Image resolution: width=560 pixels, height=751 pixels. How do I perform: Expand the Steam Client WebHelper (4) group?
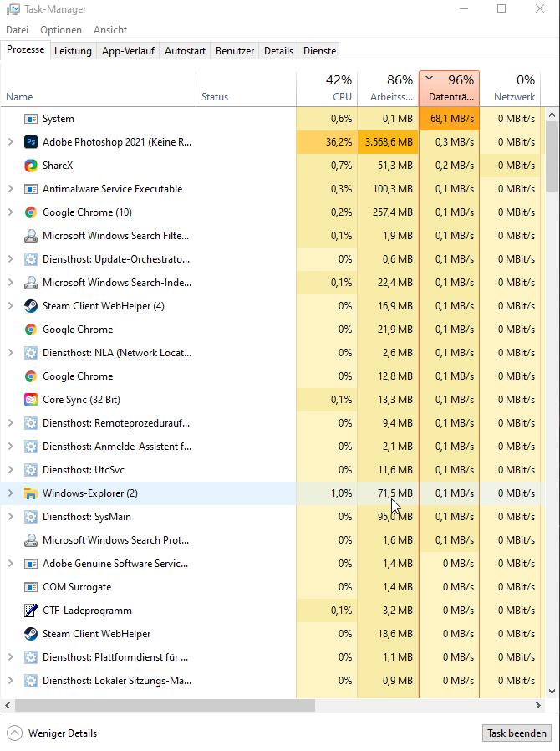(x=11, y=306)
